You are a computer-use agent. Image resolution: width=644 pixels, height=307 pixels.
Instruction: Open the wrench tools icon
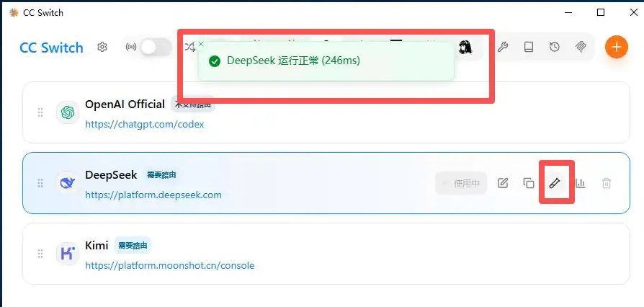coord(503,47)
